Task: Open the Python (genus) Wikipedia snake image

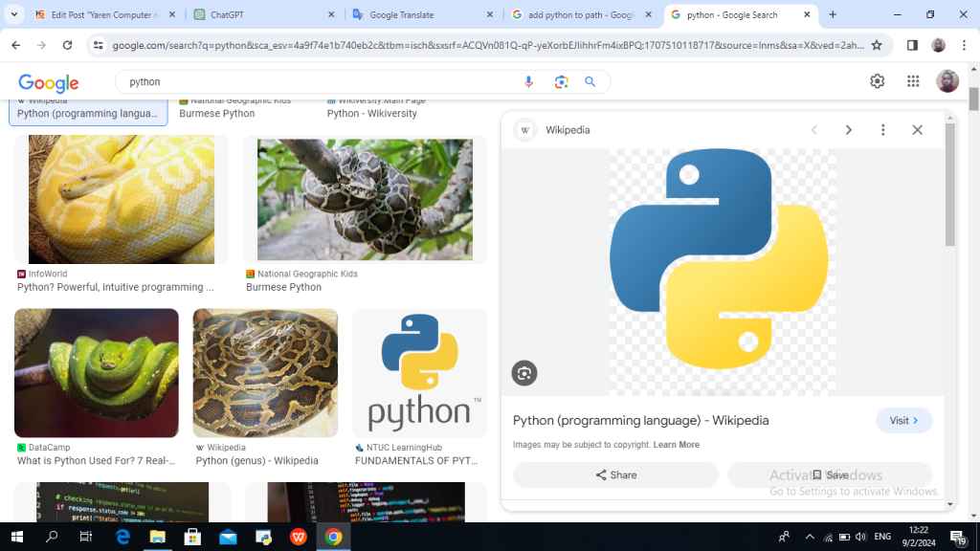Action: tap(265, 373)
